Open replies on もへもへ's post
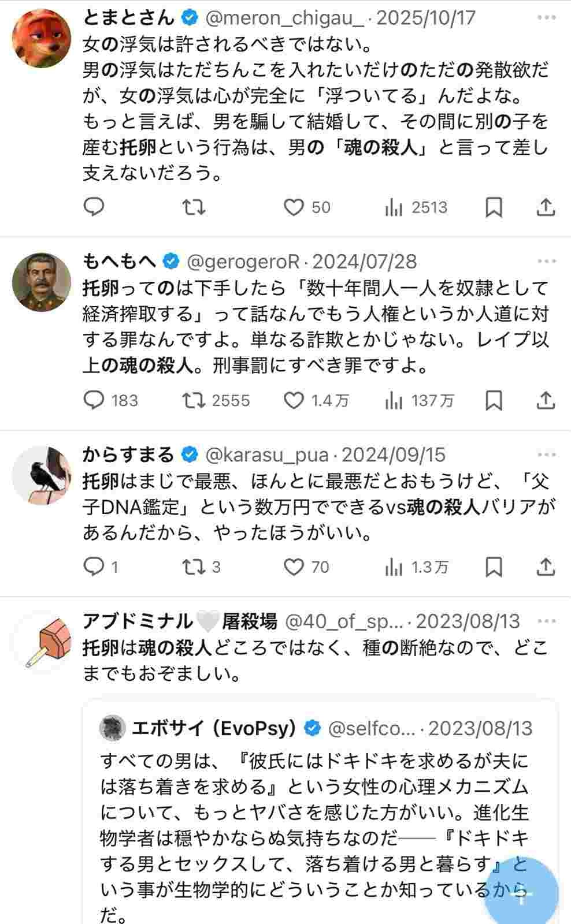The height and width of the screenshot is (924, 571). click(x=94, y=400)
